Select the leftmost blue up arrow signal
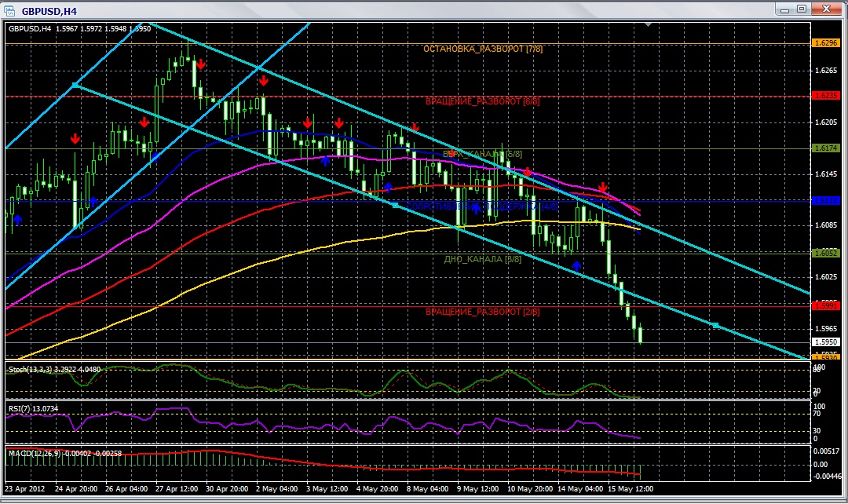Image resolution: width=848 pixels, height=504 pixels. click(x=18, y=220)
